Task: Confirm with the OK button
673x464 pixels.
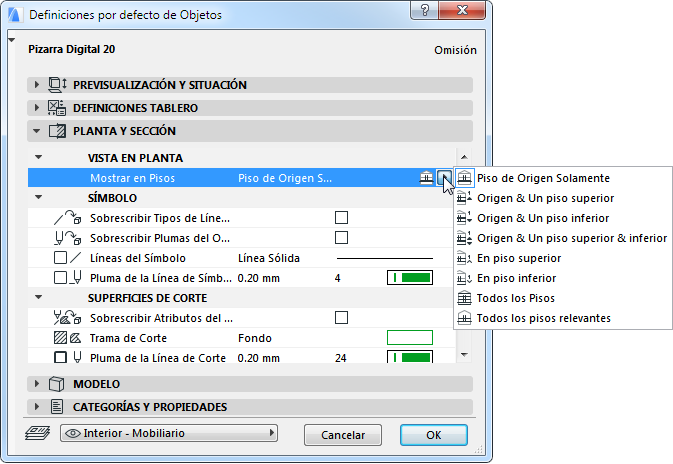Action: tap(434, 435)
